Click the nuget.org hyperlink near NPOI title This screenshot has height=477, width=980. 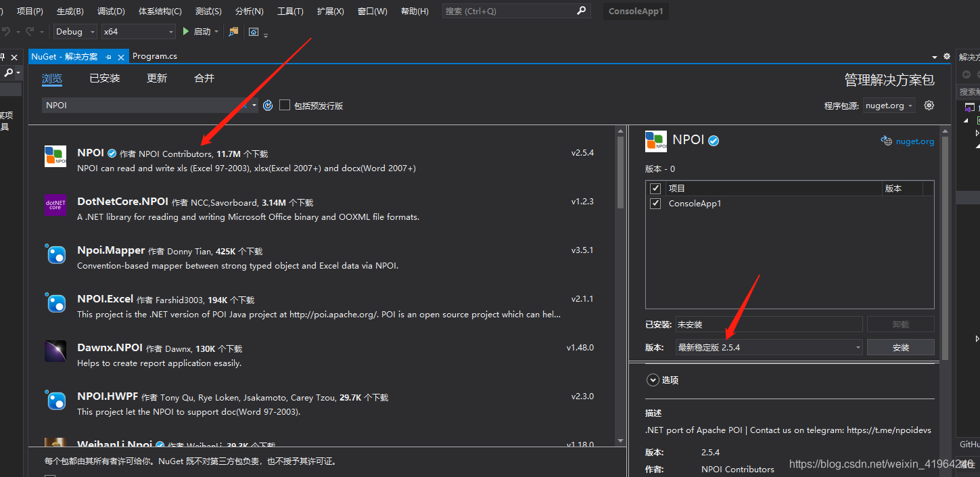pos(914,141)
